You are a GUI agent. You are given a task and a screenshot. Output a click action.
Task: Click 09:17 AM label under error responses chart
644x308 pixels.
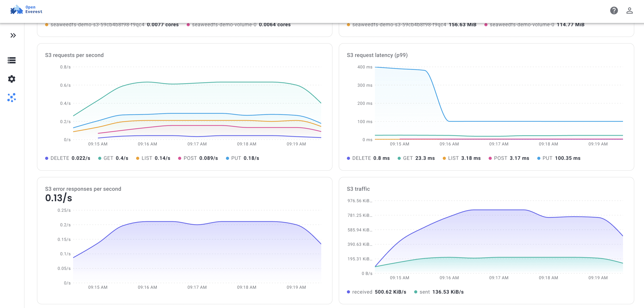pos(197,287)
